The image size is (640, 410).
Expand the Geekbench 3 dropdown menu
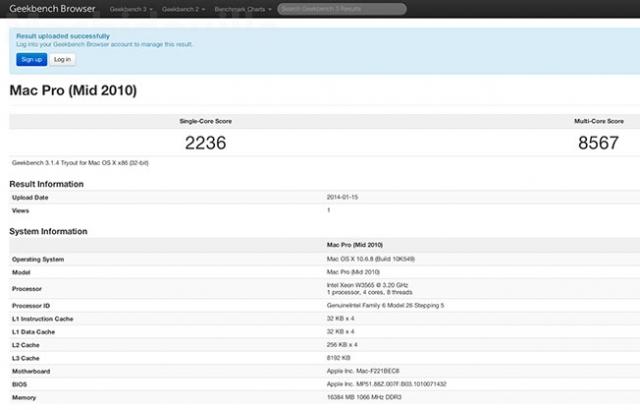[131, 9]
